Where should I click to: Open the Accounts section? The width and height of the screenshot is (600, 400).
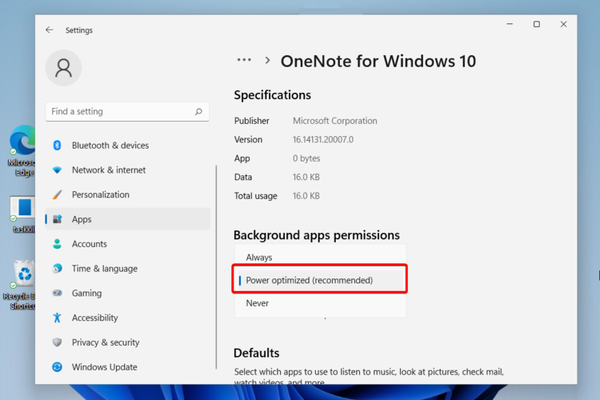click(x=89, y=243)
